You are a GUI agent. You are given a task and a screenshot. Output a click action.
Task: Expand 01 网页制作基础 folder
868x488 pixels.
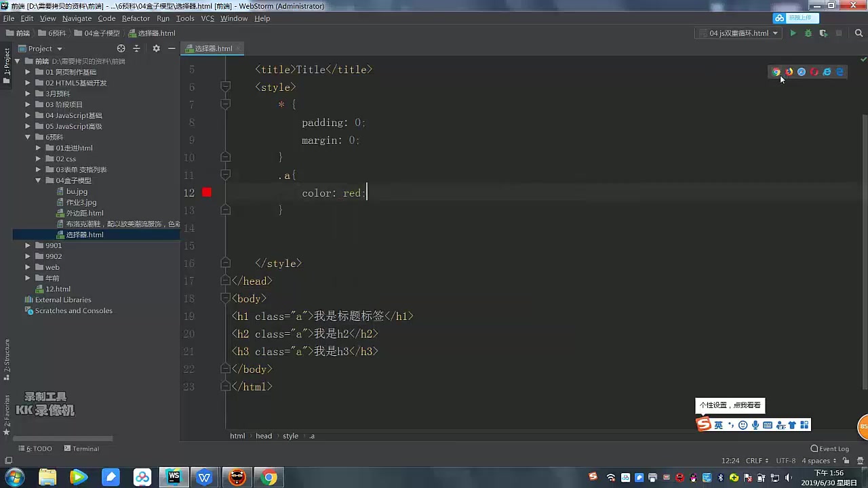pyautogui.click(x=28, y=72)
